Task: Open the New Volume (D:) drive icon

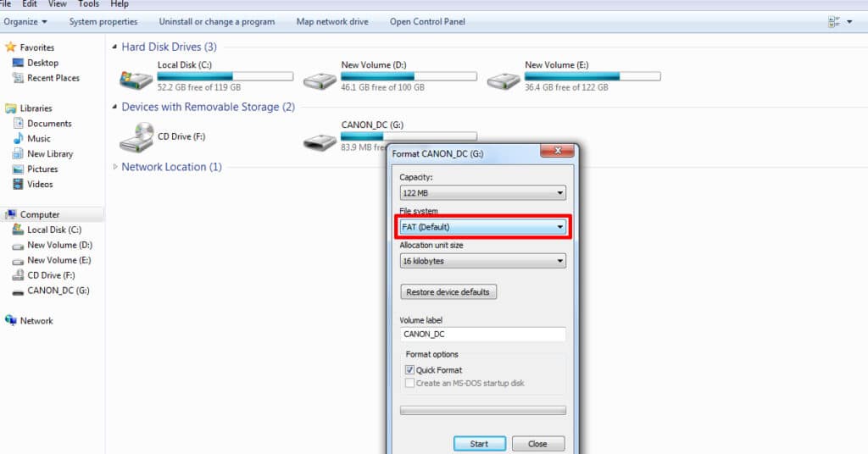Action: click(320, 81)
